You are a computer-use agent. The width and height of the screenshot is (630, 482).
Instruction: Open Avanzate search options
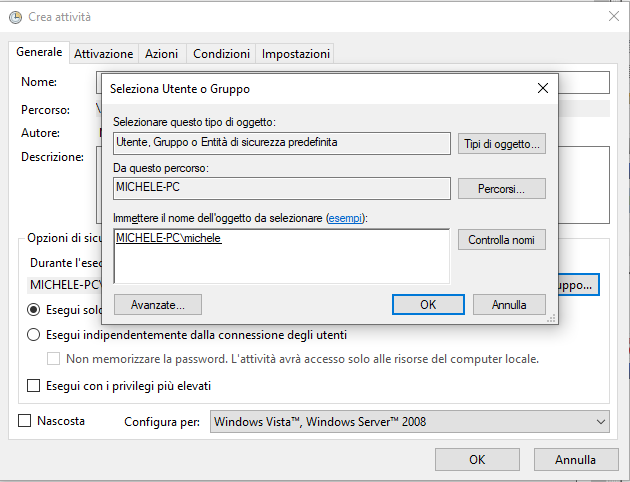click(x=157, y=304)
